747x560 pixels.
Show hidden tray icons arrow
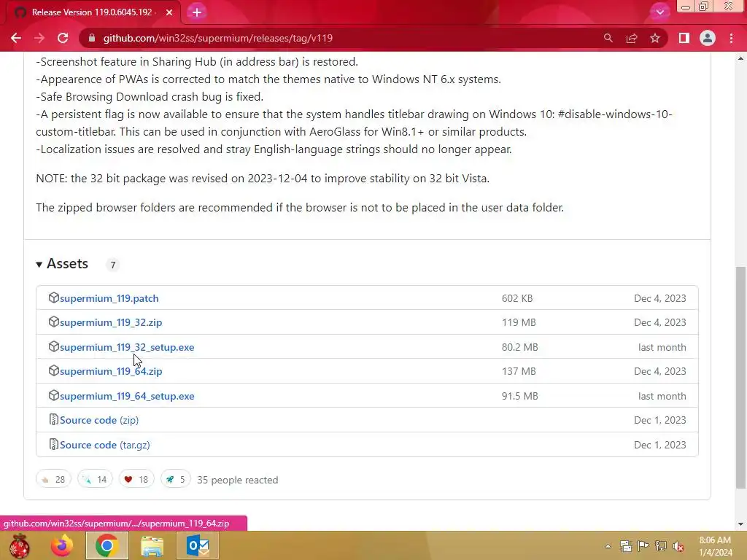608,546
